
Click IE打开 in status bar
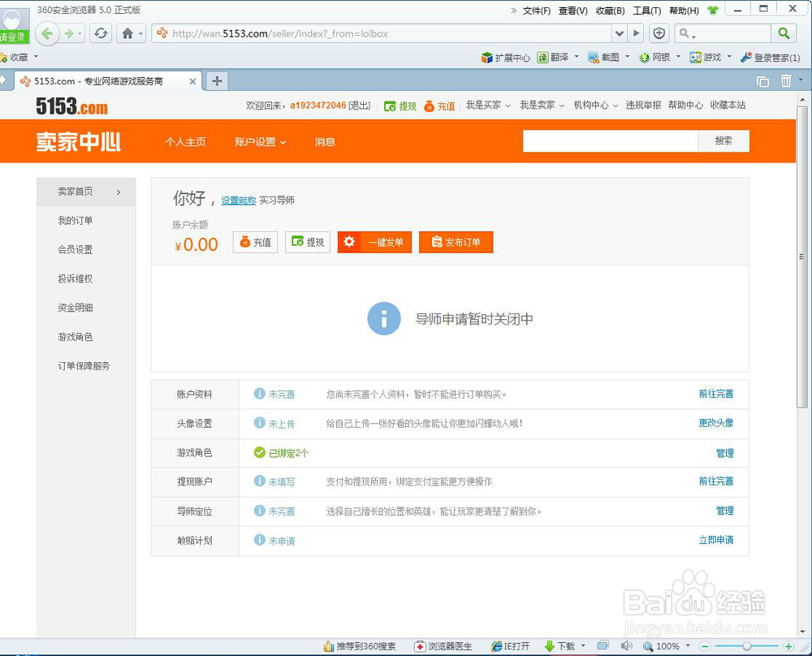510,646
